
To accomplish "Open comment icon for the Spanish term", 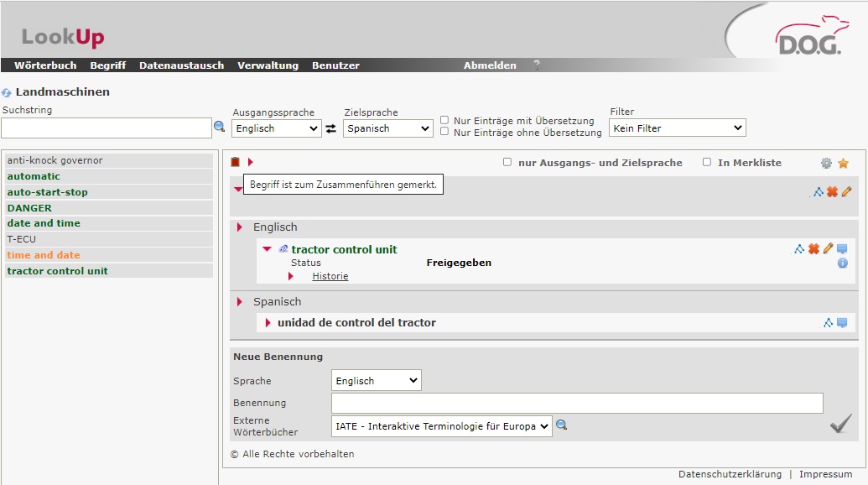I will point(842,323).
